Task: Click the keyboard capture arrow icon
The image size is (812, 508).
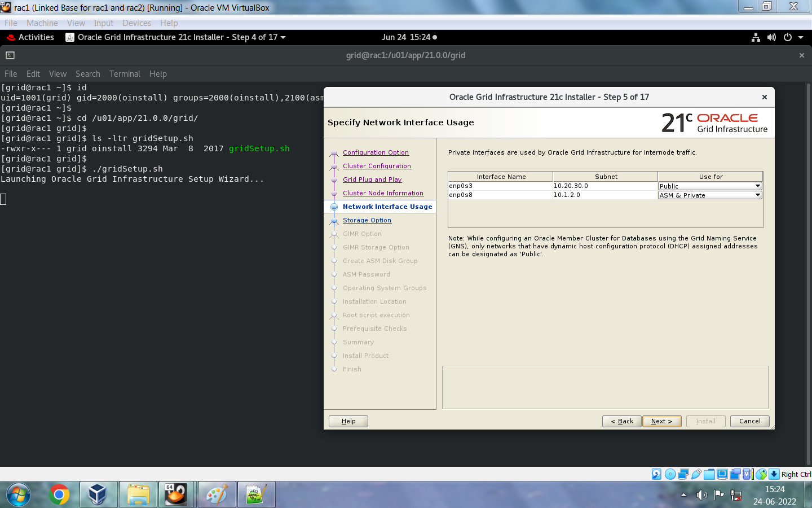Action: 774,474
